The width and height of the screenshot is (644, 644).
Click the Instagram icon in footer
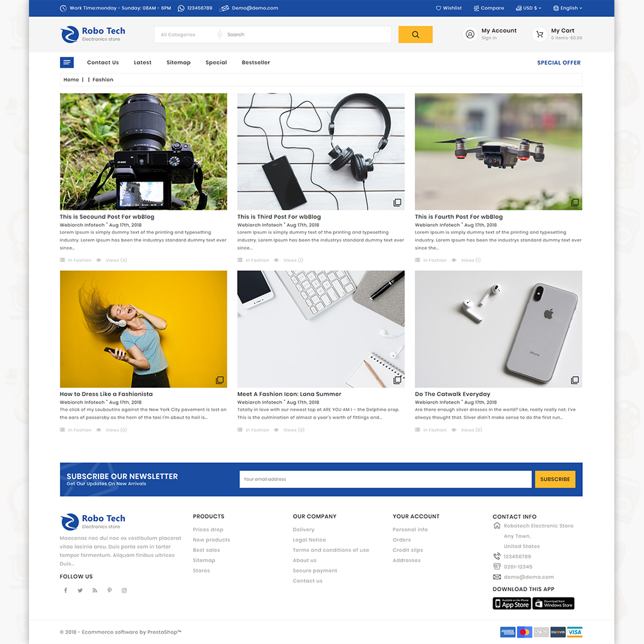(x=124, y=591)
